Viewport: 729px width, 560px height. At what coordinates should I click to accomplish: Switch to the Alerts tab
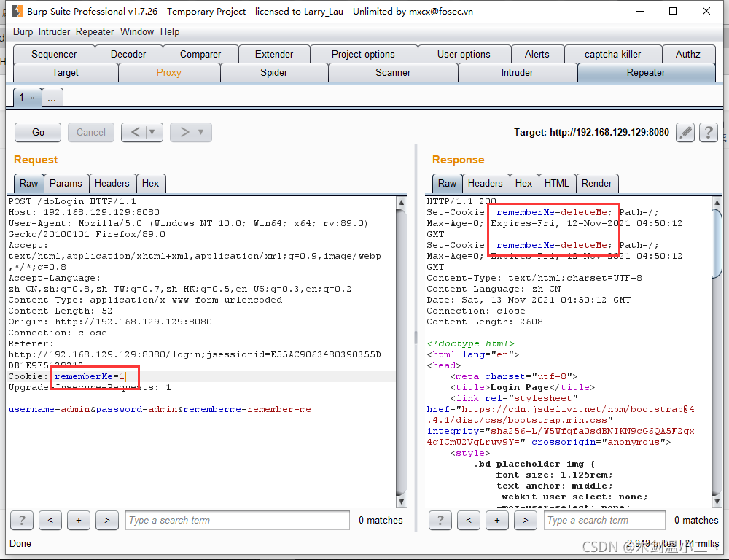click(537, 55)
